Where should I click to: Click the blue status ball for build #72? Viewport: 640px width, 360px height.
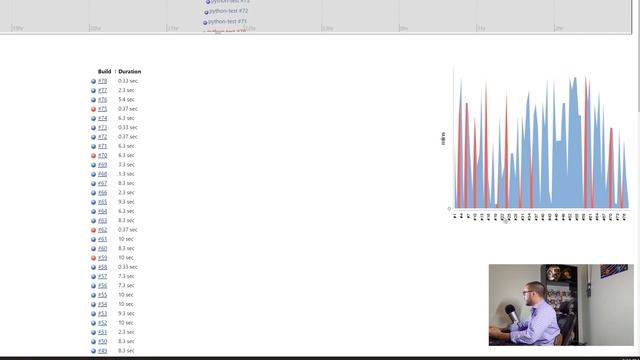(x=93, y=137)
